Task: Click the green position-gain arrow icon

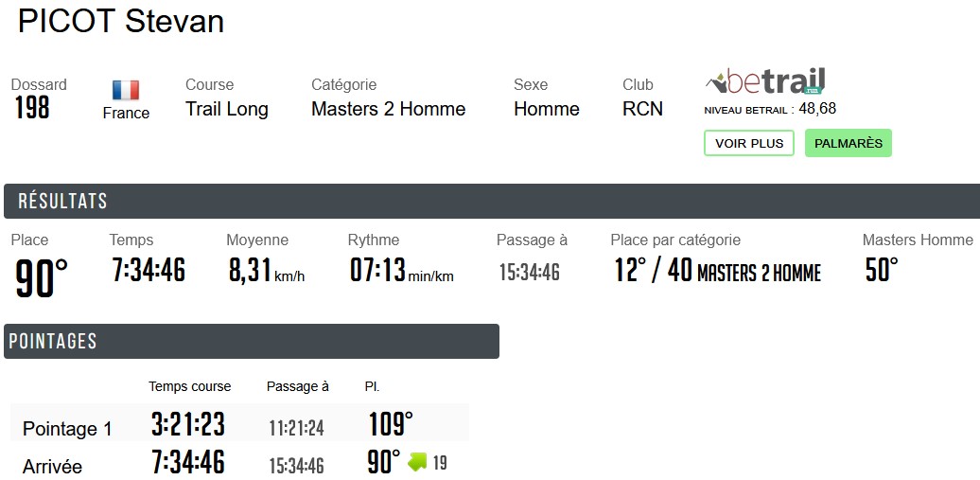Action: coord(417,462)
